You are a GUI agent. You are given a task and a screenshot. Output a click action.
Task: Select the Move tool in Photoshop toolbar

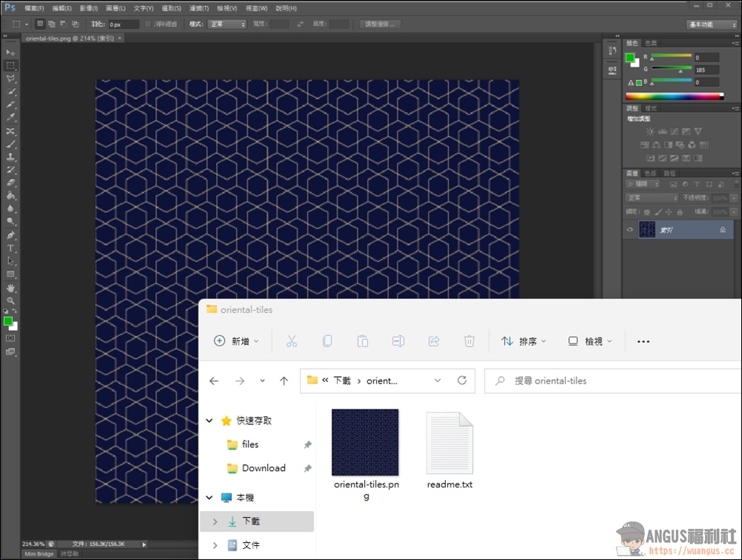10,53
